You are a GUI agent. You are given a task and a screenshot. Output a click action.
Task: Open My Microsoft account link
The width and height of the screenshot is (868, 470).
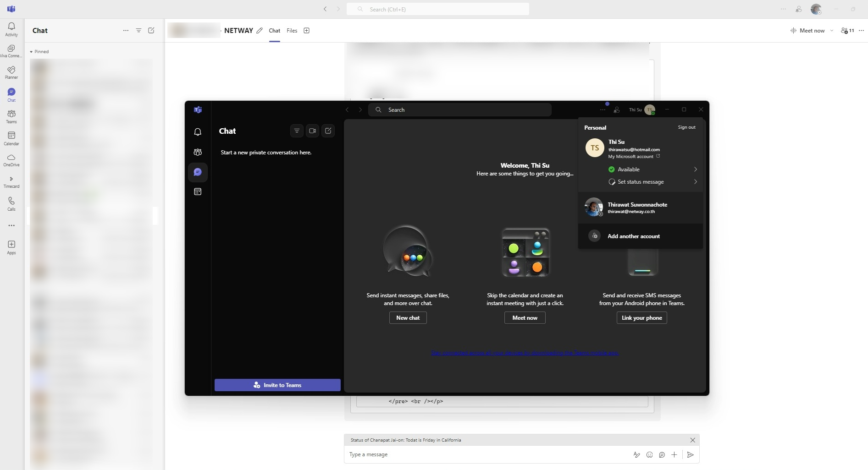point(634,157)
